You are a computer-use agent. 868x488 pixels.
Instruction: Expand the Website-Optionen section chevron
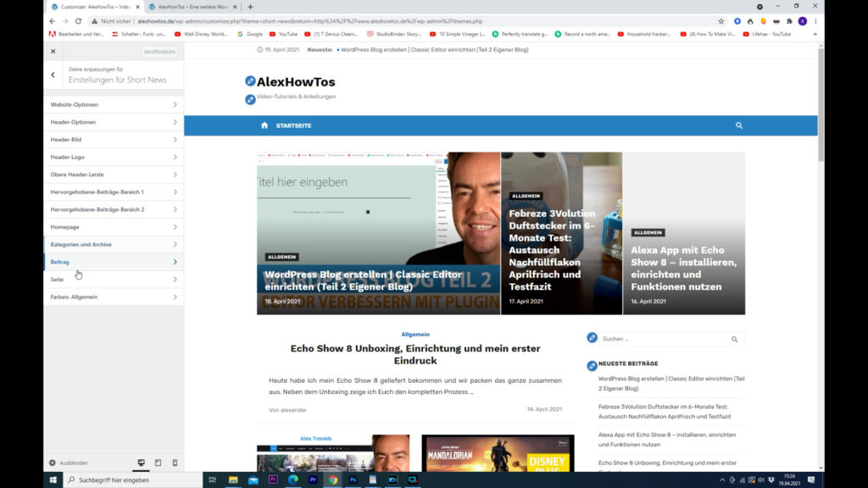pyautogui.click(x=175, y=104)
